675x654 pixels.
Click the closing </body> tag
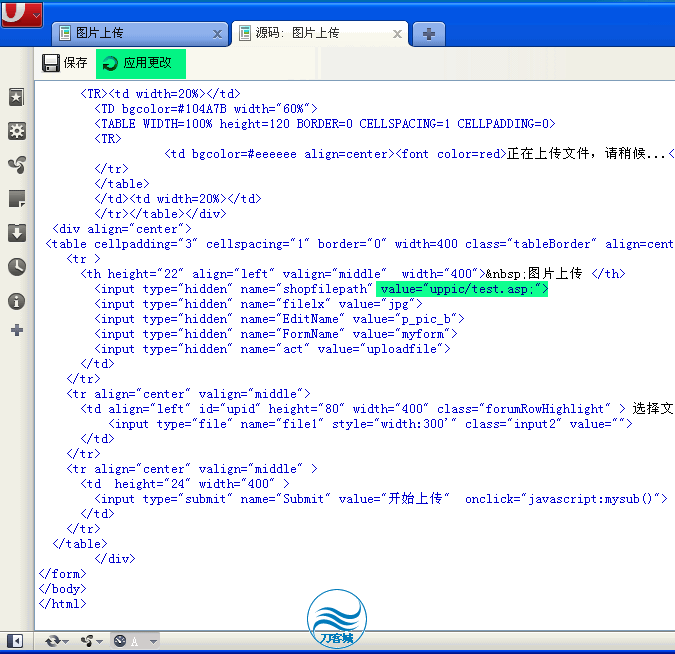[x=62, y=589]
